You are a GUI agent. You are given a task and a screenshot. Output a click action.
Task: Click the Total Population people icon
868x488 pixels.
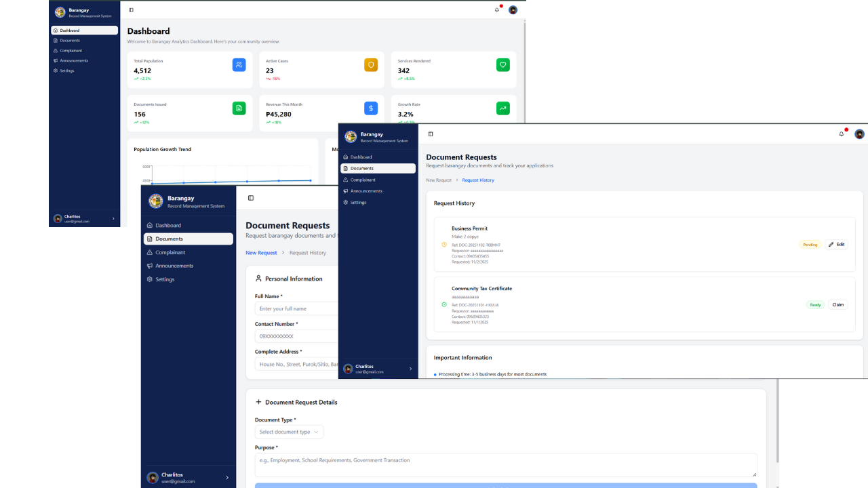pos(239,64)
